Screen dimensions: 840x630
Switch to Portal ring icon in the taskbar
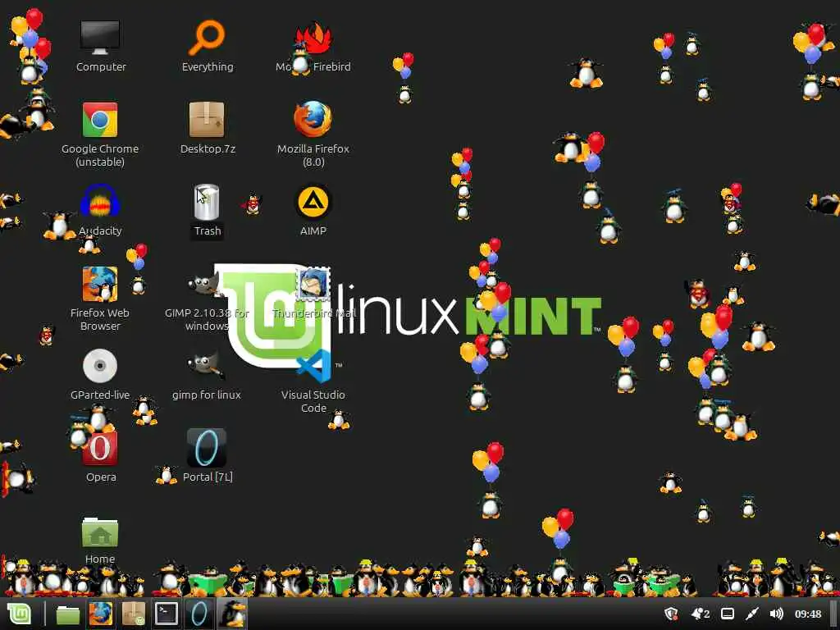[200, 614]
